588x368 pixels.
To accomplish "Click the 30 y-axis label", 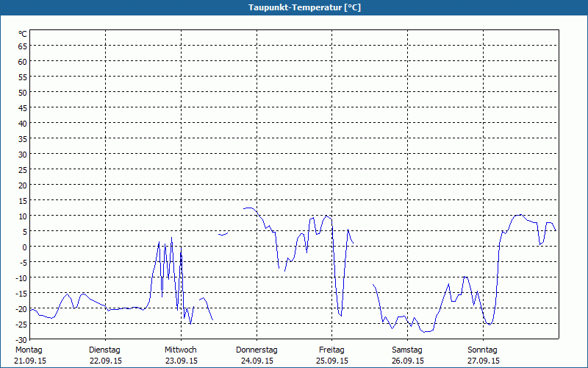I will click(23, 155).
